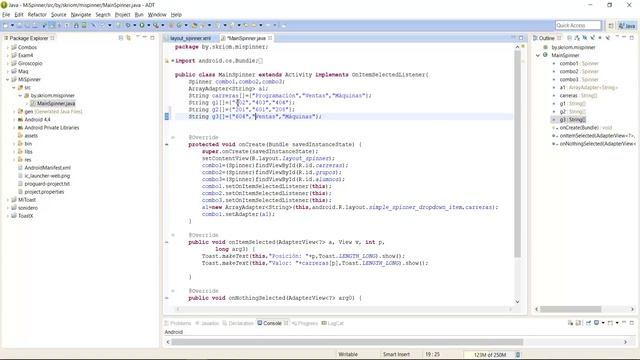640x360 pixels.
Task: Click the Quick Access search field
Action: (x=578, y=25)
